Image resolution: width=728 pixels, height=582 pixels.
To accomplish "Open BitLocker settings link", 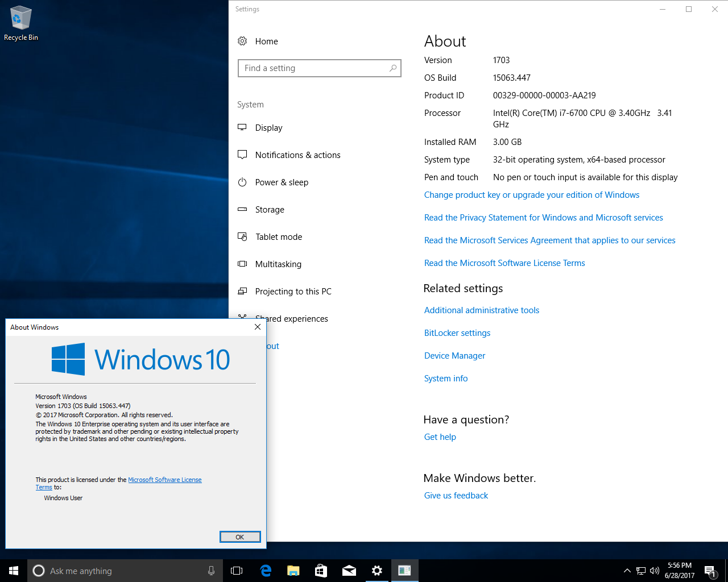I will 457,333.
